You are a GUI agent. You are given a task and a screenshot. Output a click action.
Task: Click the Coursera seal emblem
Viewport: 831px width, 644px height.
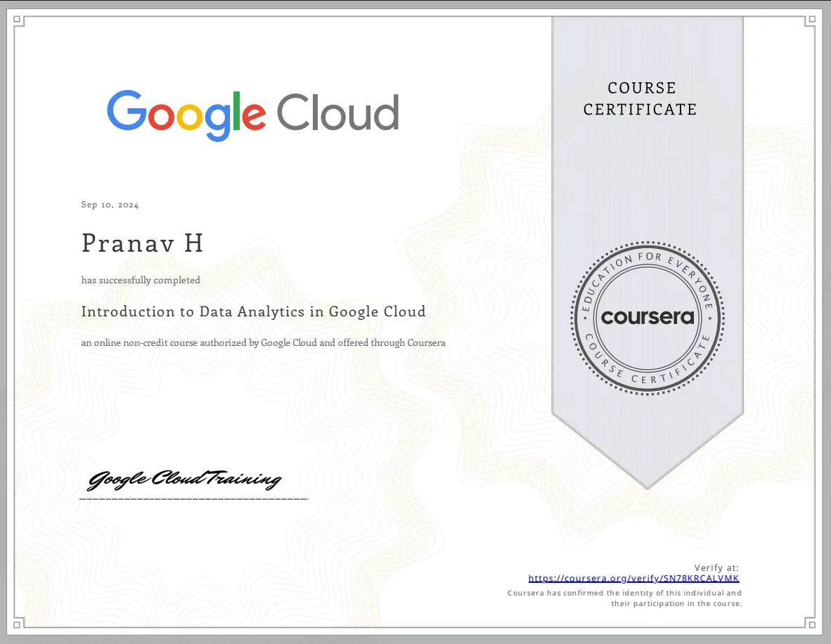(647, 318)
